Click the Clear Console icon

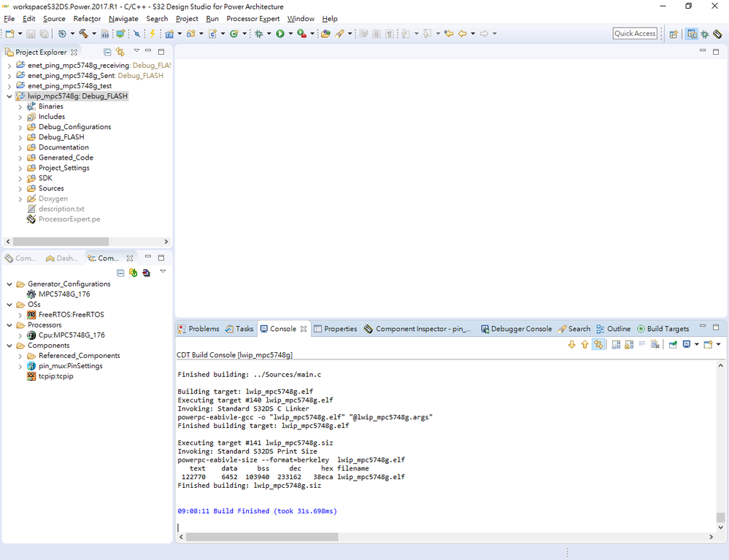(655, 344)
